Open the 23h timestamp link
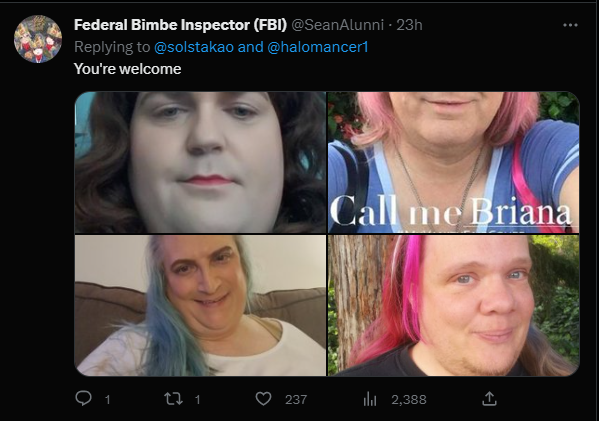This screenshot has width=599, height=421. click(x=409, y=25)
